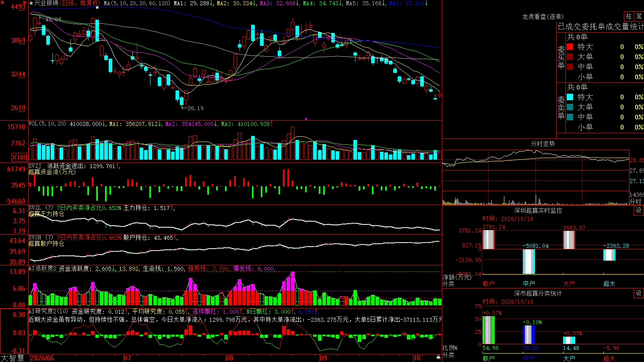Open the AI研究度2(10) indicator settings

click(x=48, y=311)
